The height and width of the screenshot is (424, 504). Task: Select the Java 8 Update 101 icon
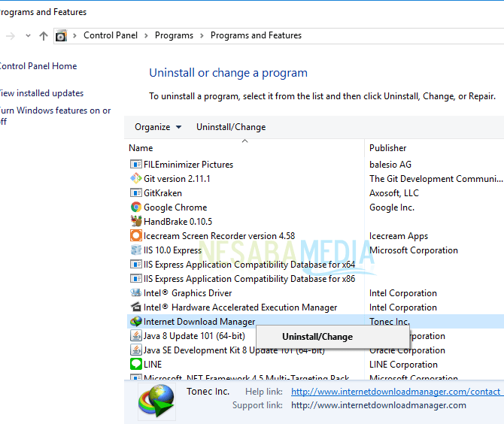tap(136, 336)
